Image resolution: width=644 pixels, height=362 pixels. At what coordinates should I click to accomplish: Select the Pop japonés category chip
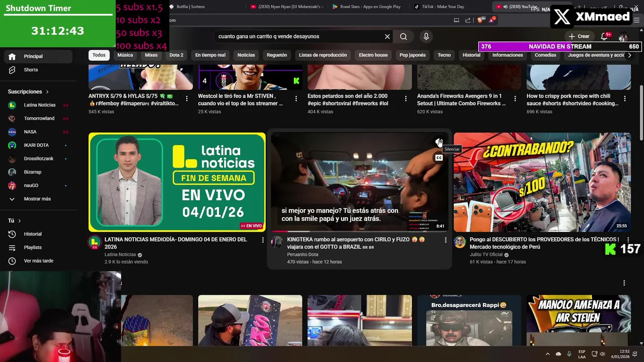[x=413, y=55]
